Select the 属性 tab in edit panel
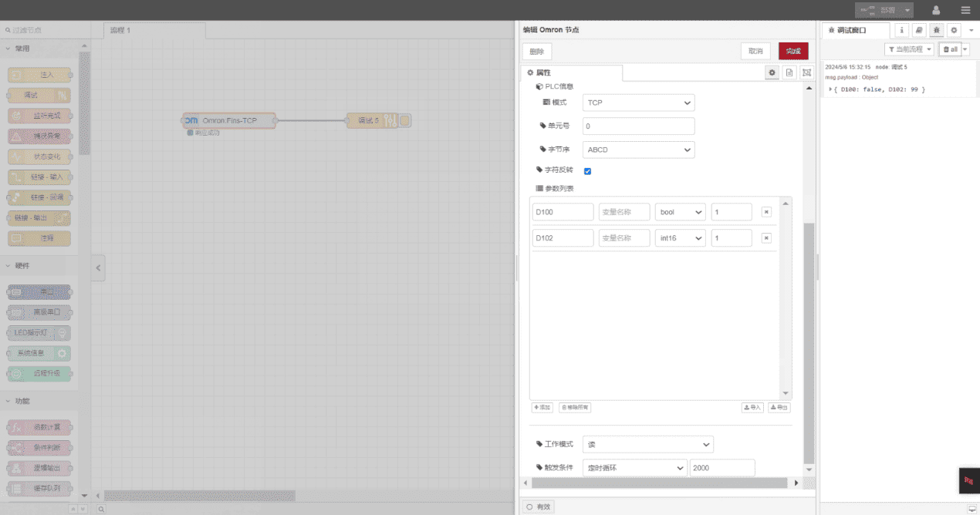This screenshot has height=515, width=980. 546,72
